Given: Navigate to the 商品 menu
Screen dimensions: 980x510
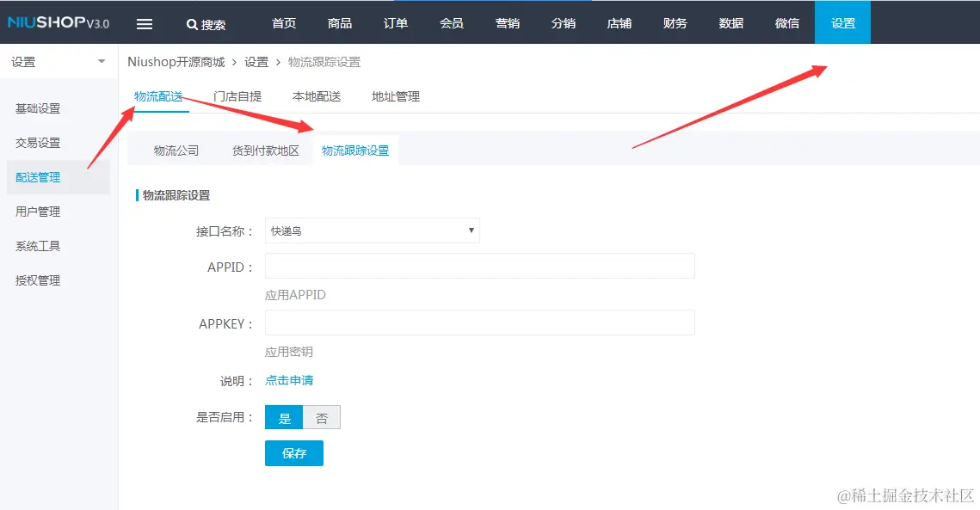Looking at the screenshot, I should point(339,22).
